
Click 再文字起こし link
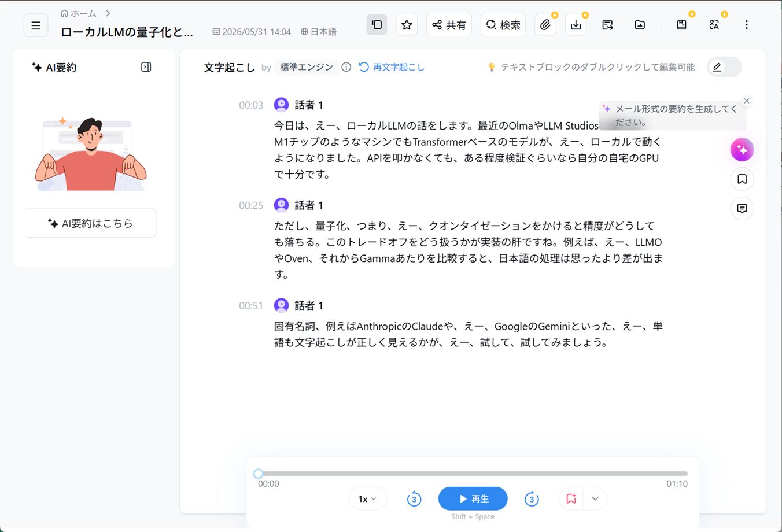(x=392, y=67)
